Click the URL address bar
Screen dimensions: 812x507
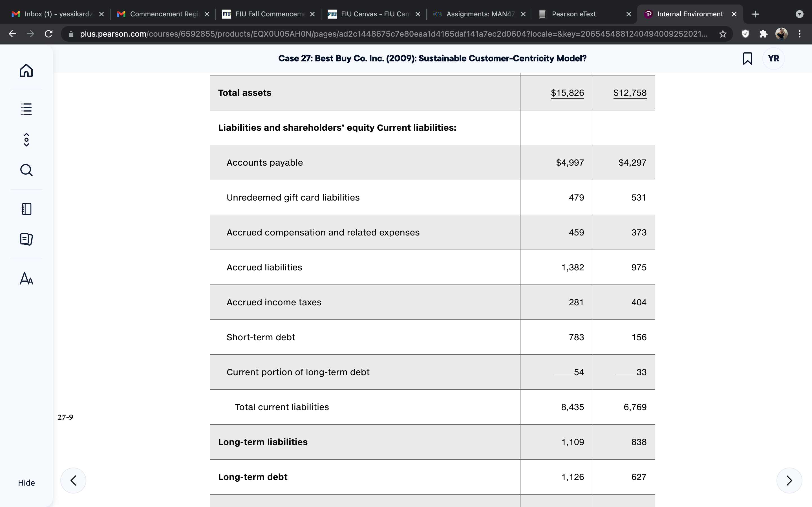[392, 34]
